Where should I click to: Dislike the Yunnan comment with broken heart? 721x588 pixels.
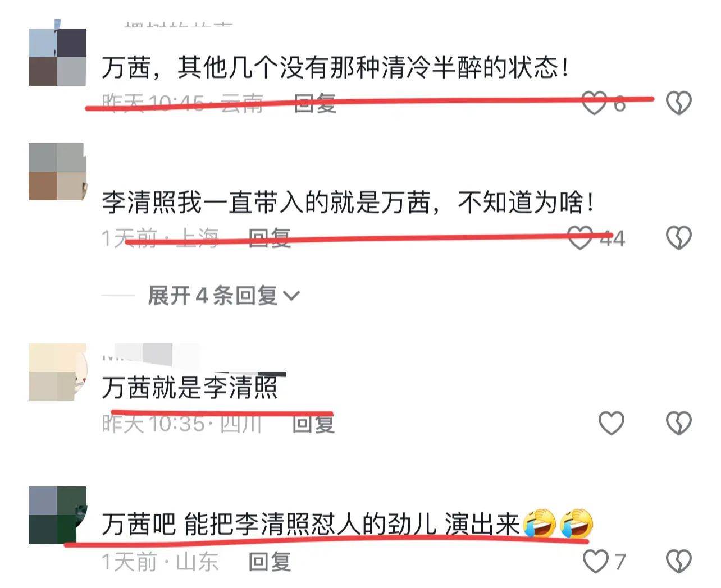tap(678, 103)
